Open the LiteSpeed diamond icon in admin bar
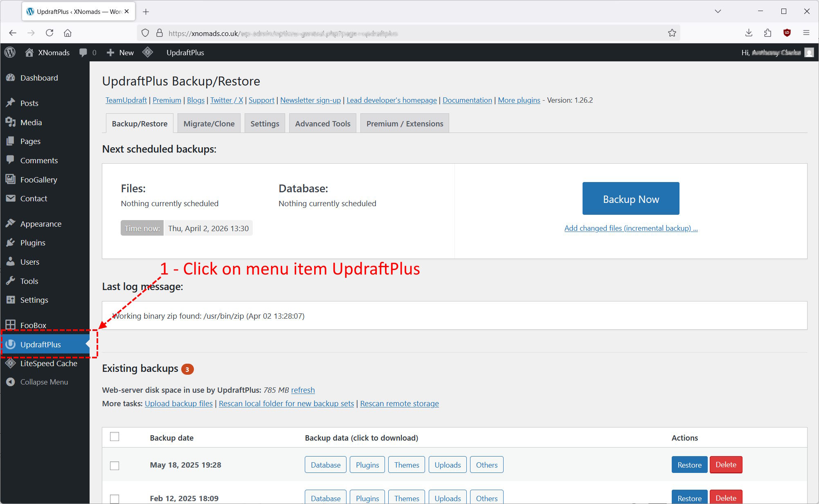819x504 pixels. pyautogui.click(x=148, y=52)
